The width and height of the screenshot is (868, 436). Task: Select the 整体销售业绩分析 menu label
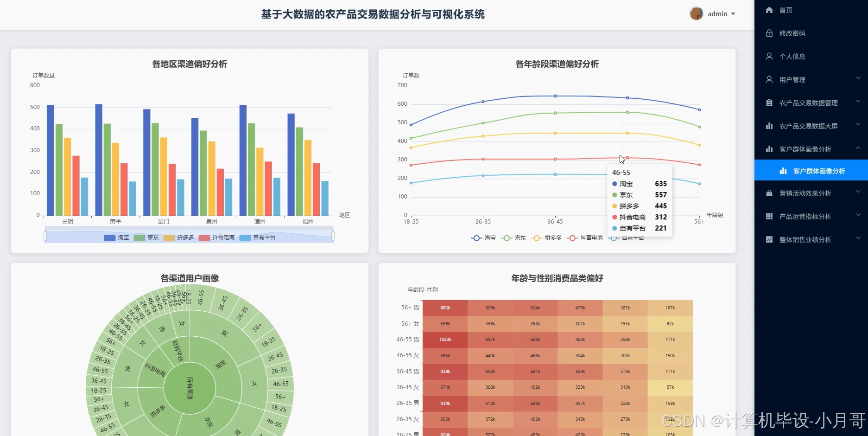pyautogui.click(x=805, y=240)
